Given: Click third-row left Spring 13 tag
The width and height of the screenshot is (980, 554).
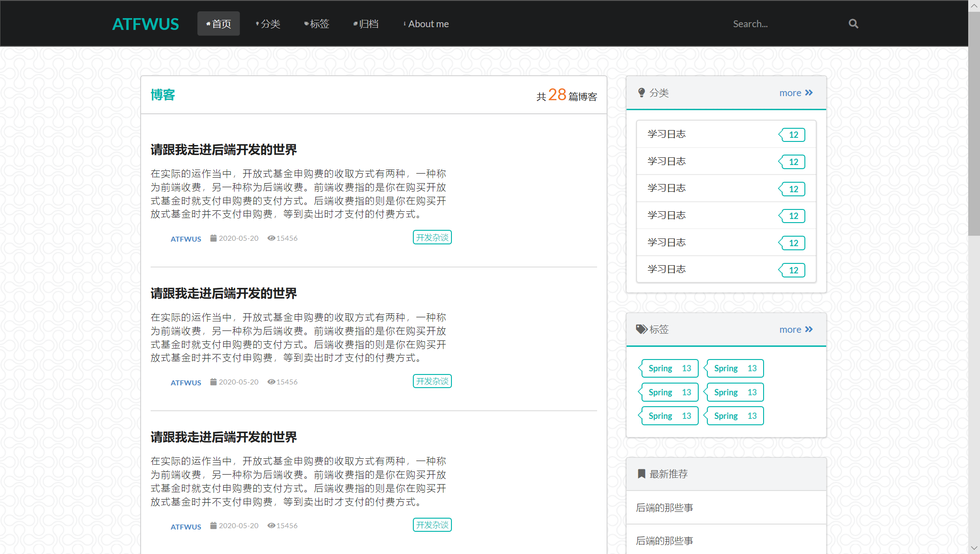Looking at the screenshot, I should (x=668, y=416).
